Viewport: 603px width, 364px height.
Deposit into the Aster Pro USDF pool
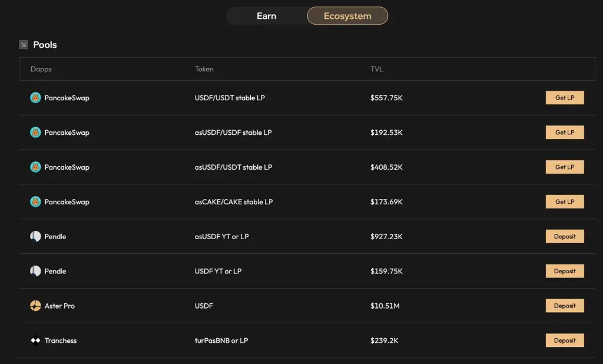pos(564,306)
